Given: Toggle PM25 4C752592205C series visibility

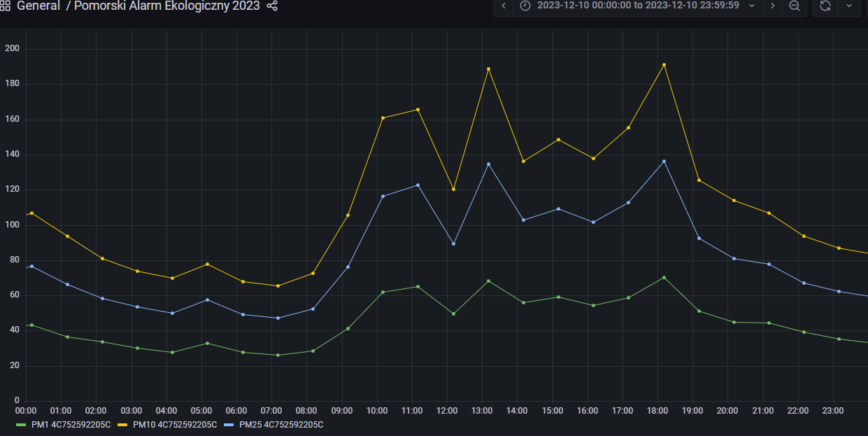Looking at the screenshot, I should [280, 425].
